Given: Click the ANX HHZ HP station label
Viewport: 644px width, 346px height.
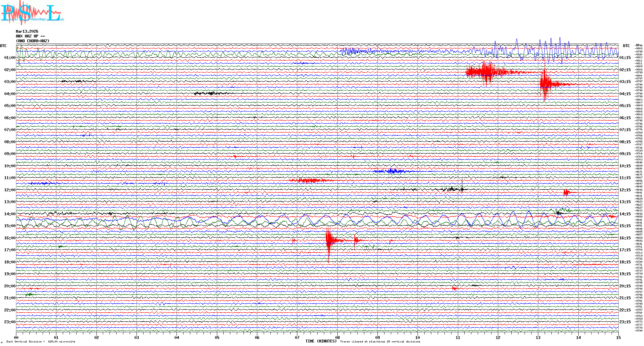Looking at the screenshot, I should [x=30, y=36].
